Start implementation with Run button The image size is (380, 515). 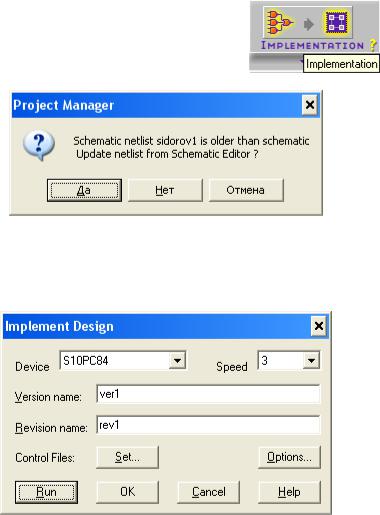pyautogui.click(x=46, y=492)
